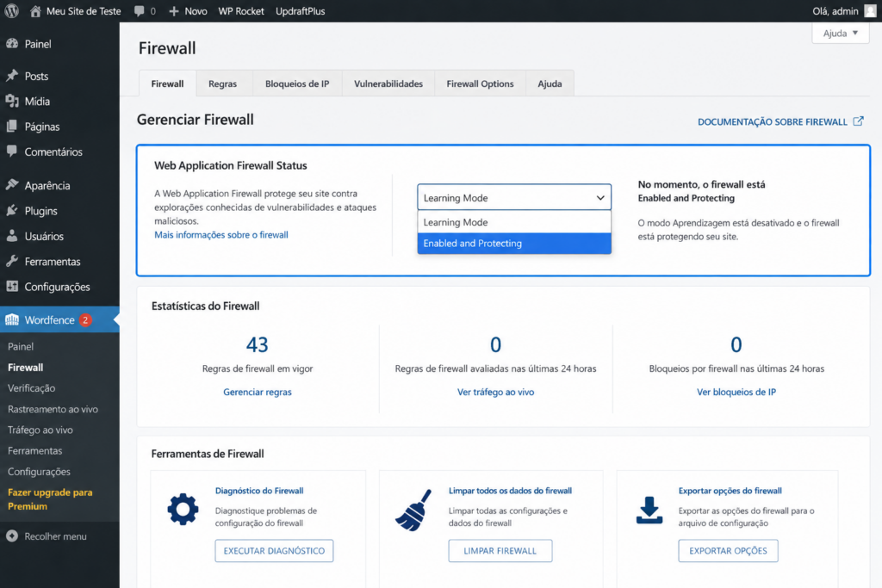Open Wordfence Painel submenu item
Image resolution: width=882 pixels, height=588 pixels.
[x=21, y=346]
